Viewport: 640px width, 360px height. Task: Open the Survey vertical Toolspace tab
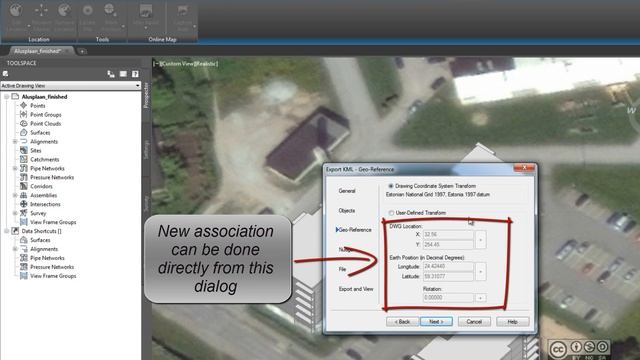pos(147,203)
